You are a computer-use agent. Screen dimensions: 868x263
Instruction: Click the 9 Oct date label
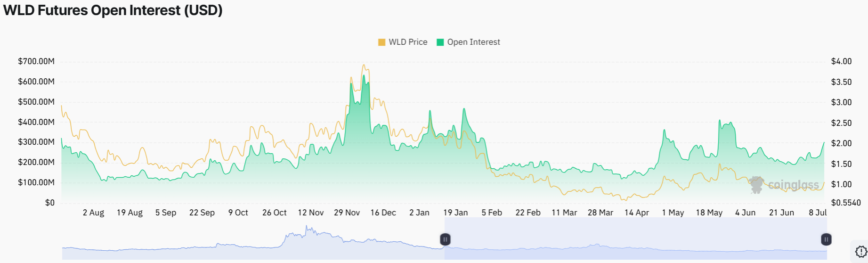[x=238, y=213]
